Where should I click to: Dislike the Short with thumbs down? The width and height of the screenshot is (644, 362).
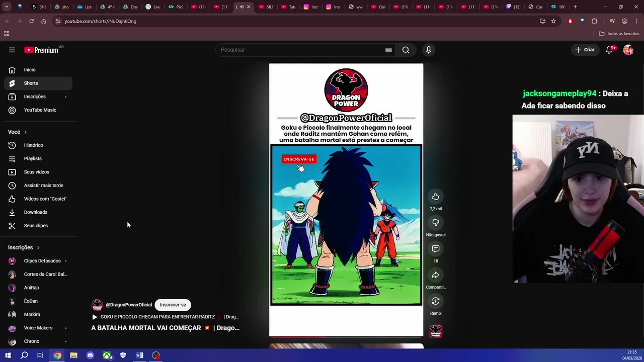[436, 223]
